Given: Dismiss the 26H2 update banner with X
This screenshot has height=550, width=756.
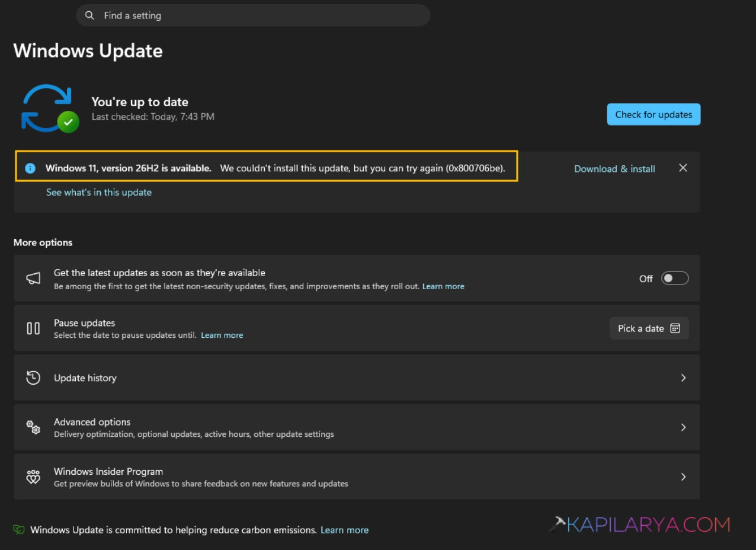Looking at the screenshot, I should click(x=683, y=168).
